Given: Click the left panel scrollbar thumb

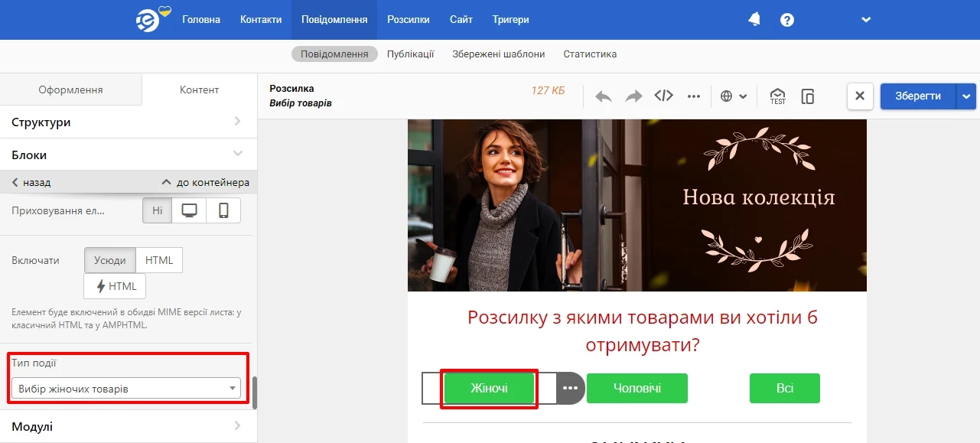Looking at the screenshot, I should pos(255,393).
